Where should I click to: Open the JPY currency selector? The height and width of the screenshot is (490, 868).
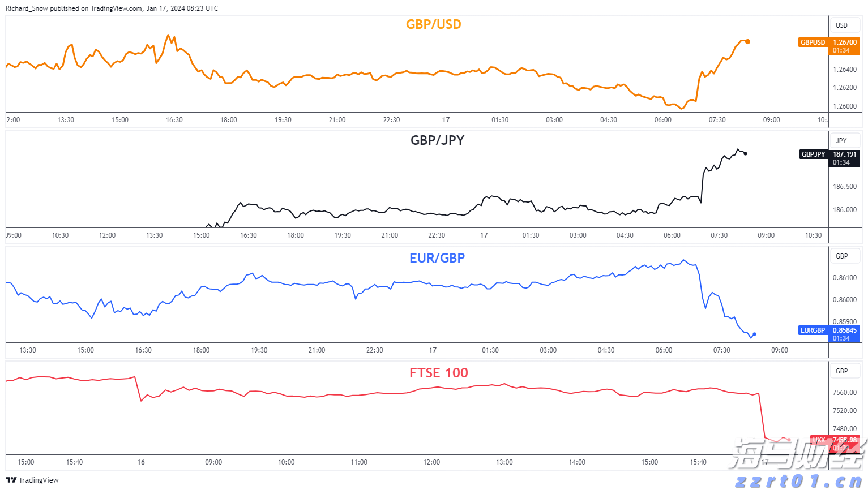tap(842, 140)
